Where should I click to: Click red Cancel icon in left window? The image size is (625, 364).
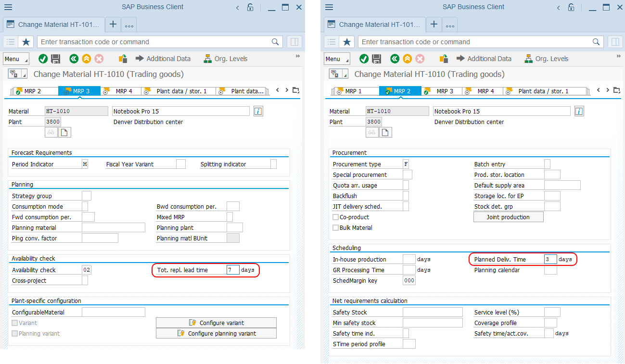(x=99, y=59)
